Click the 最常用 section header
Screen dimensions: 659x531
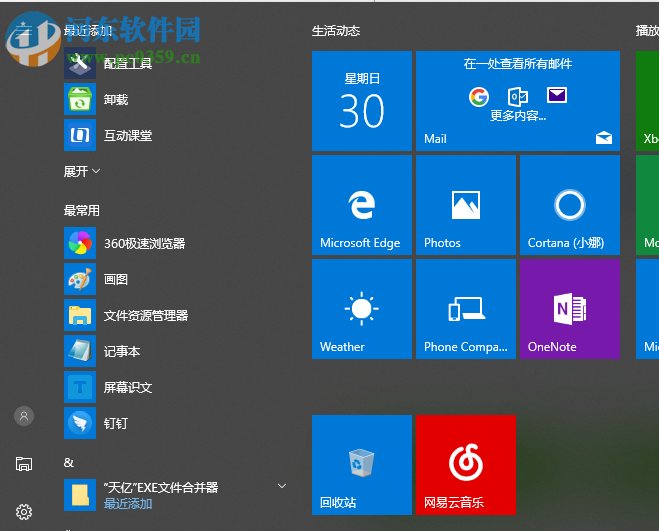(82, 210)
